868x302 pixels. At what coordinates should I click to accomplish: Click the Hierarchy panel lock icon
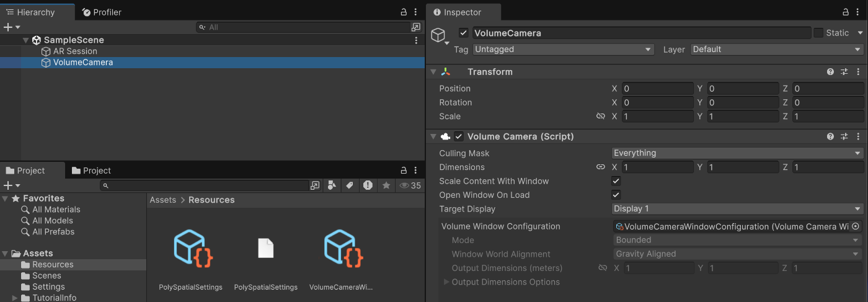404,12
